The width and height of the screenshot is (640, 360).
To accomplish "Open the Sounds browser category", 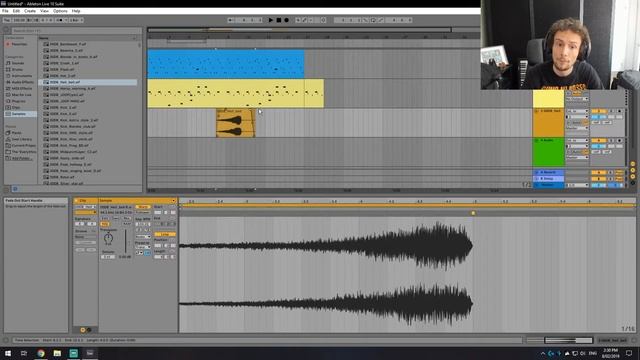I will pyautogui.click(x=18, y=63).
